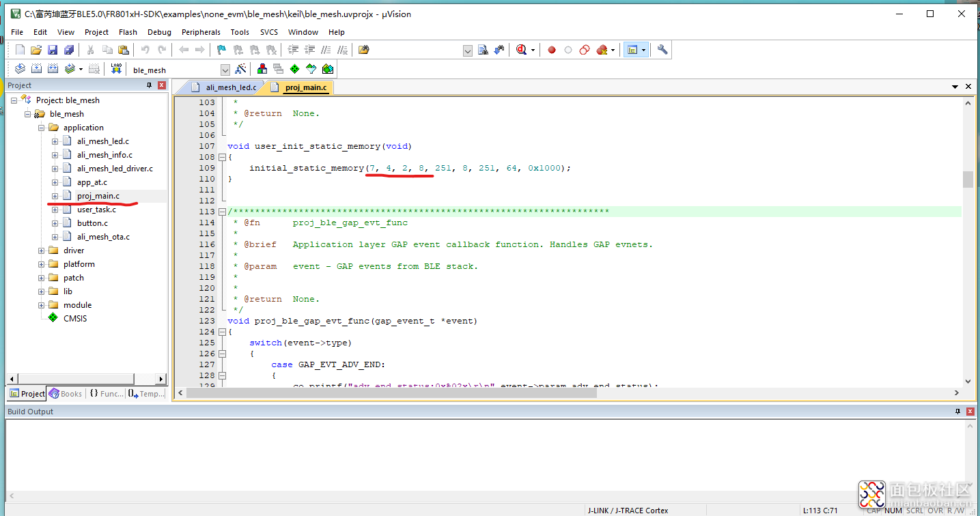Close the Project panel with red X
The width and height of the screenshot is (980, 516).
[162, 85]
